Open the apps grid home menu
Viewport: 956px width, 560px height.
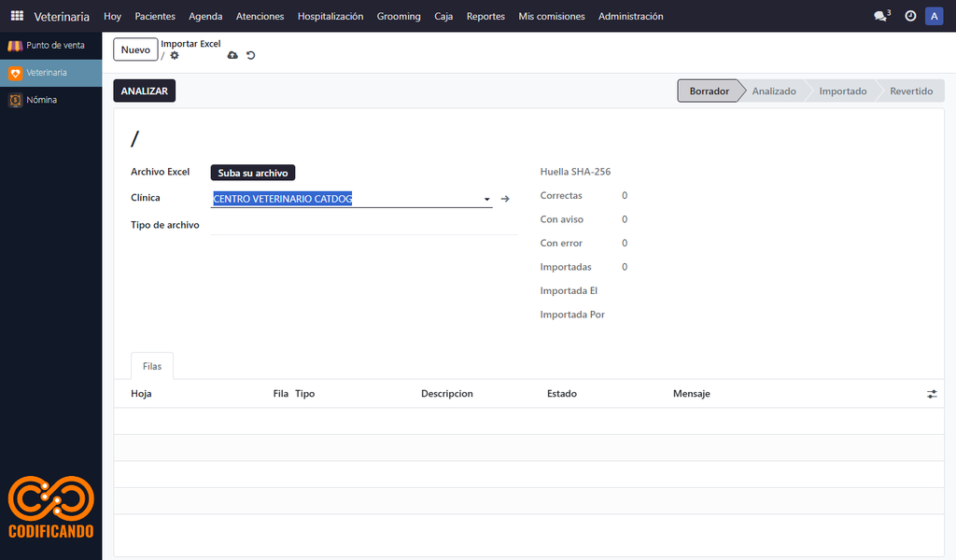click(17, 16)
